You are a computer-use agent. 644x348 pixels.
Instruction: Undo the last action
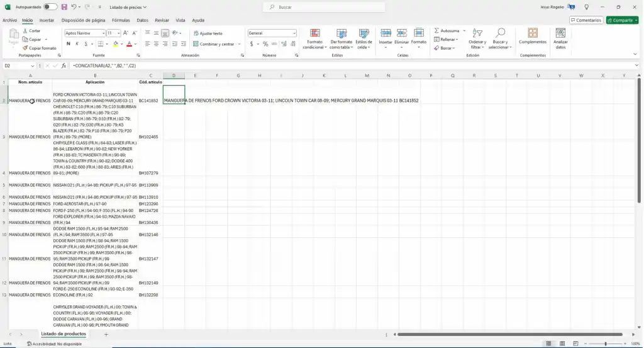point(74,7)
